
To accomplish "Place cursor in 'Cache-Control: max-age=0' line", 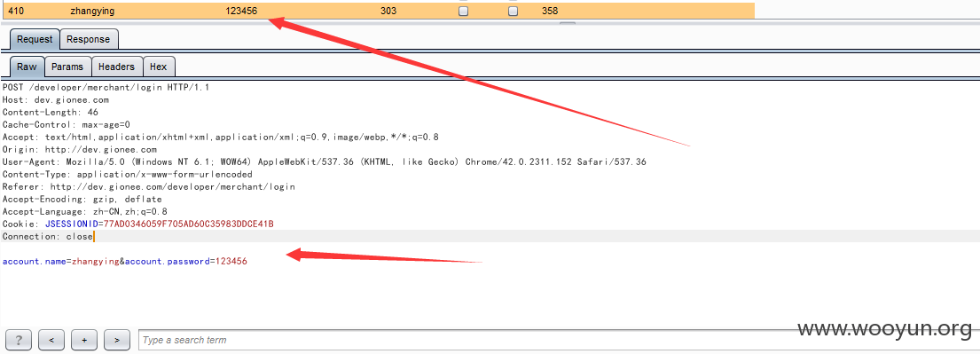I will click(x=67, y=125).
